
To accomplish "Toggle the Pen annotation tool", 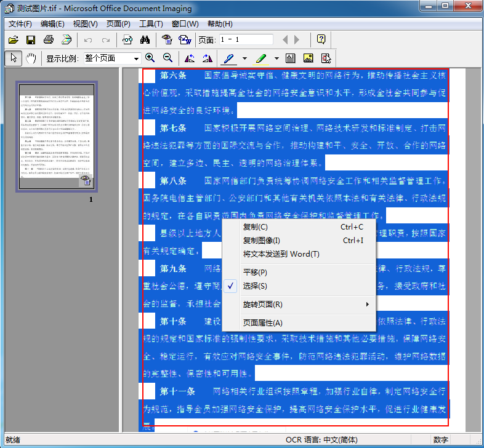I will [x=228, y=58].
